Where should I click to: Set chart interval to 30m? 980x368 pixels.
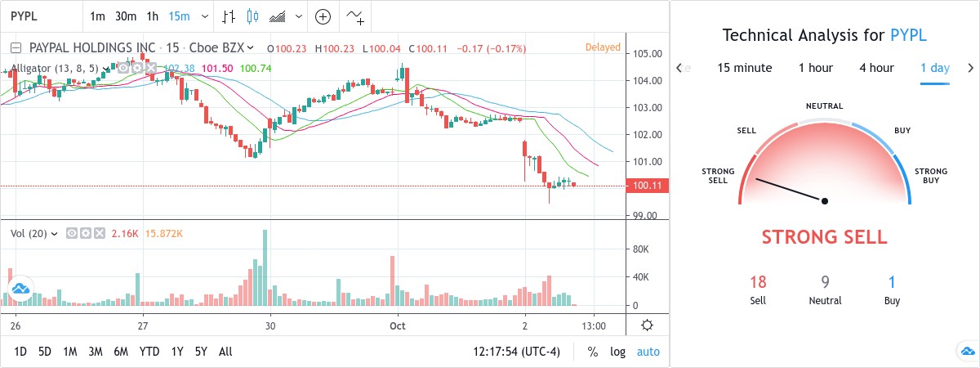[x=126, y=16]
